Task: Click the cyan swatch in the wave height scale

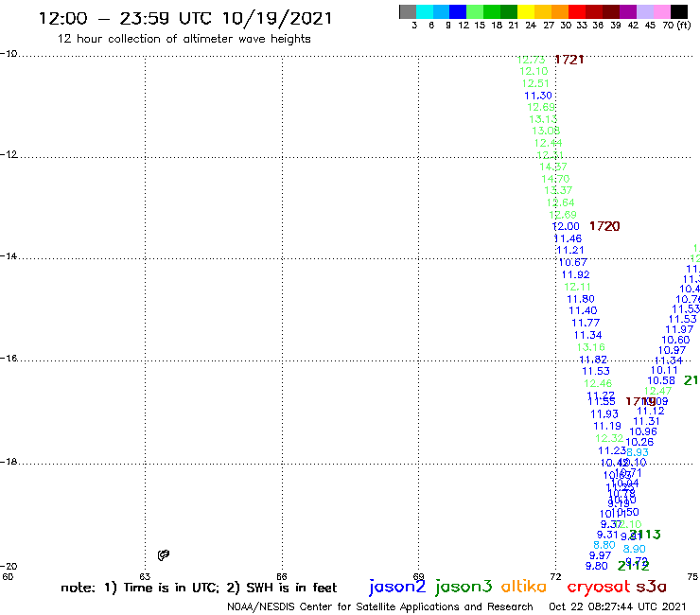Action: pyautogui.click(x=424, y=11)
